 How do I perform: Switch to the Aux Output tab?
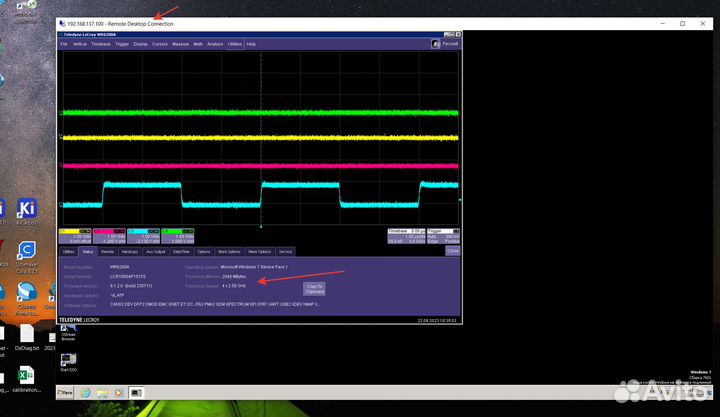(x=156, y=252)
